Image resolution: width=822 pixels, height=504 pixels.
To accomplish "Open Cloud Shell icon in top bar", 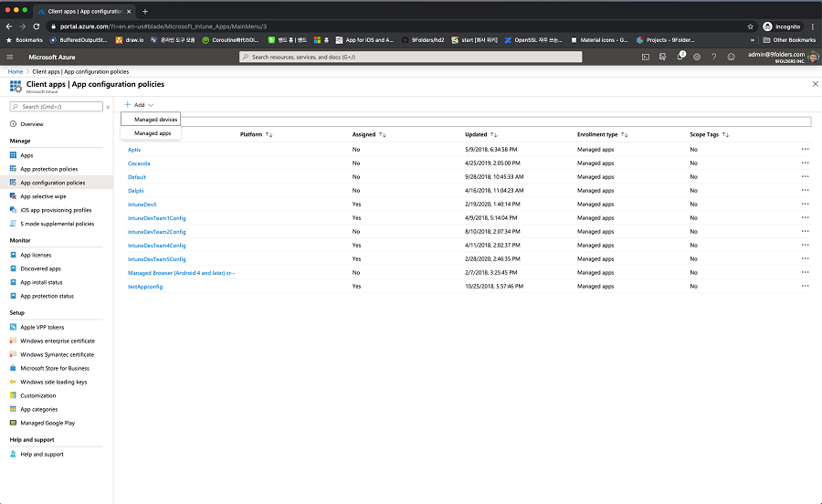I will point(646,58).
